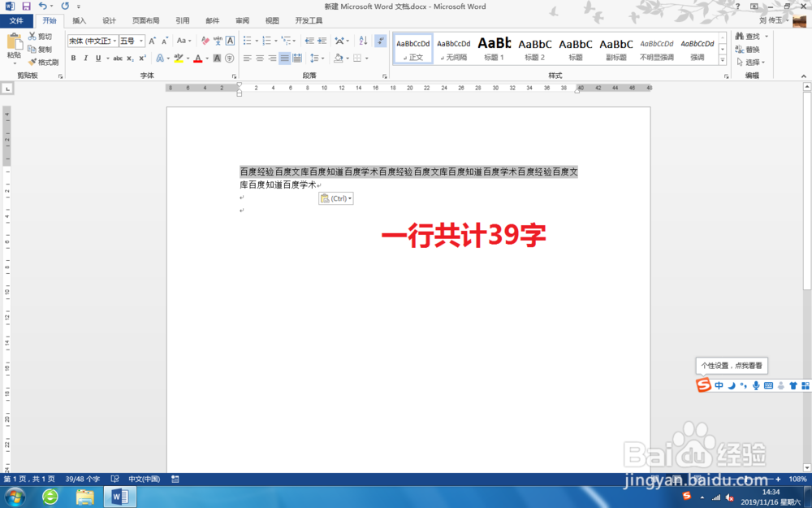This screenshot has width=812, height=508.
Task: Open font color dropdown arrow
Action: click(x=207, y=58)
